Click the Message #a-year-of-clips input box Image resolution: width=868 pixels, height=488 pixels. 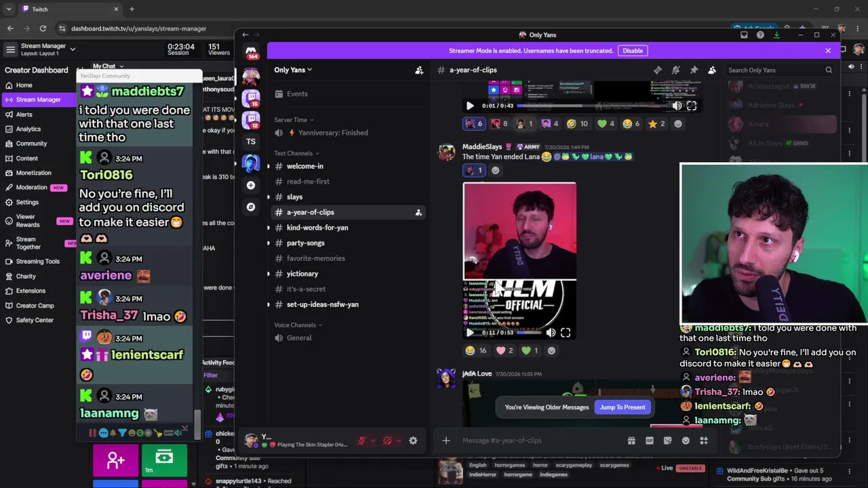[540, 441]
